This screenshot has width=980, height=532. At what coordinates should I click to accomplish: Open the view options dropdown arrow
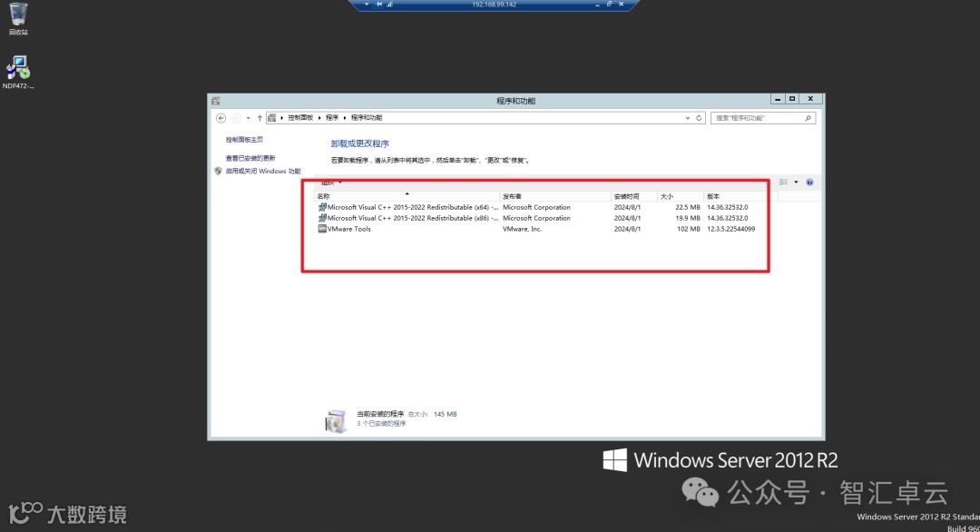(x=796, y=182)
